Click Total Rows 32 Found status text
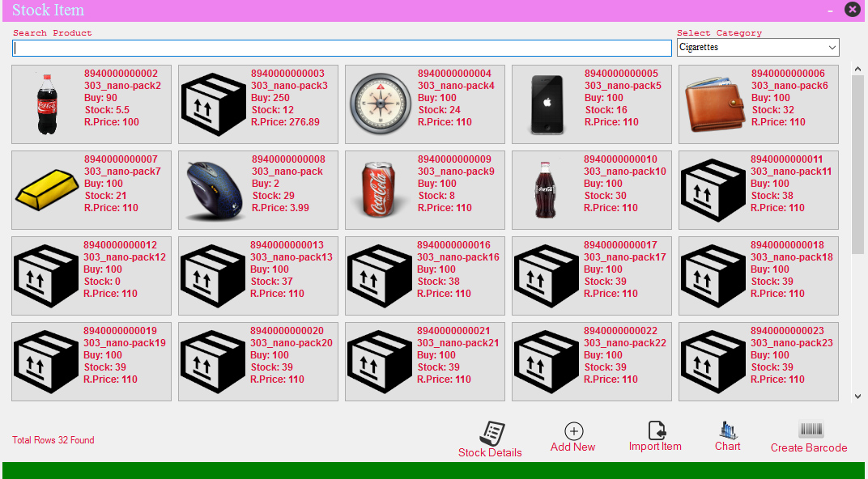 53,440
